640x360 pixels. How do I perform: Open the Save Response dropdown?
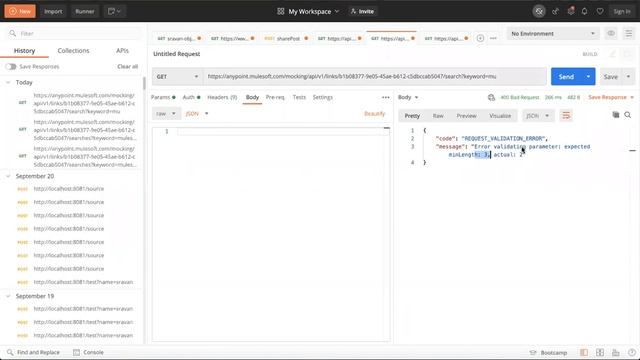click(611, 97)
